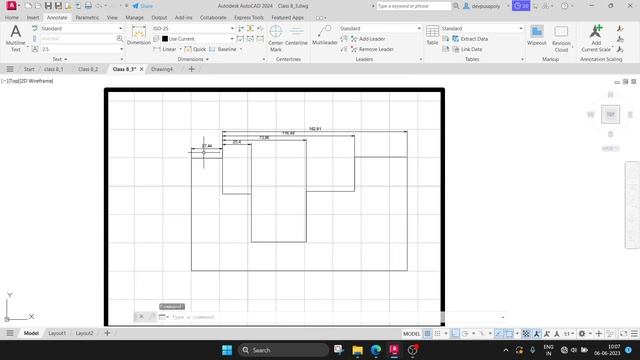Select the Multiline Text tool

16,38
